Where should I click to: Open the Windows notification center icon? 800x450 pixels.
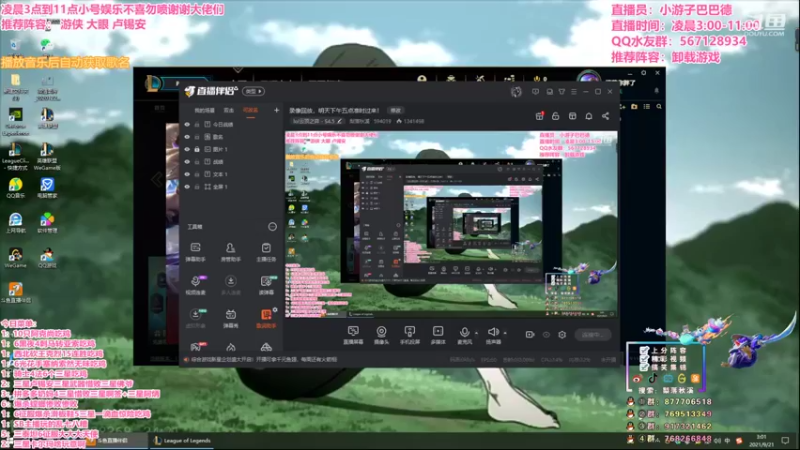785,440
